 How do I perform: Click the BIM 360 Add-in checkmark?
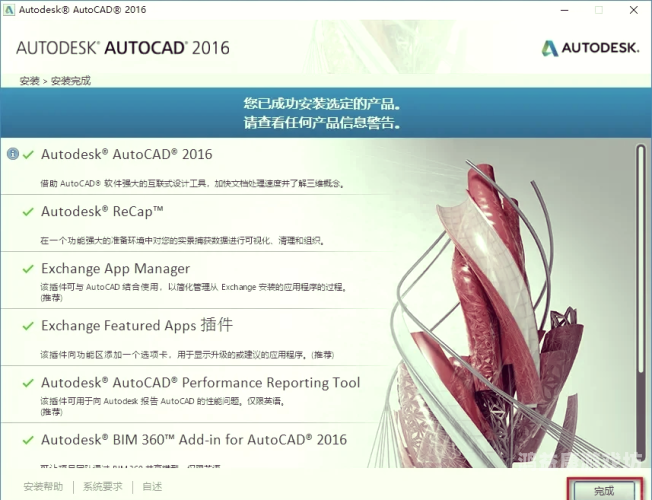tap(29, 440)
